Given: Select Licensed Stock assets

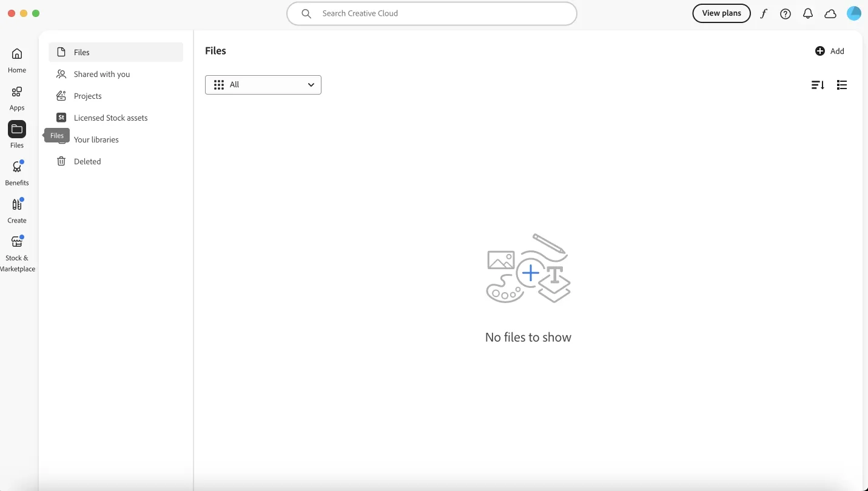Looking at the screenshot, I should click(111, 118).
